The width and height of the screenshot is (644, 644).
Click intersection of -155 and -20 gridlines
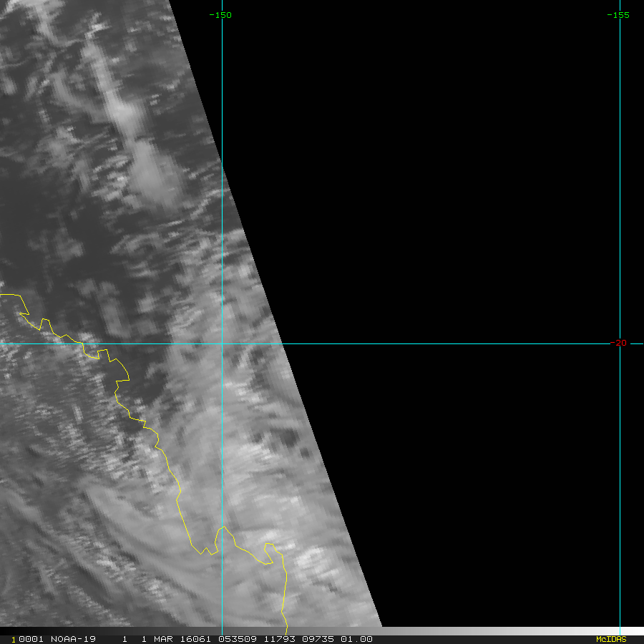[620, 343]
